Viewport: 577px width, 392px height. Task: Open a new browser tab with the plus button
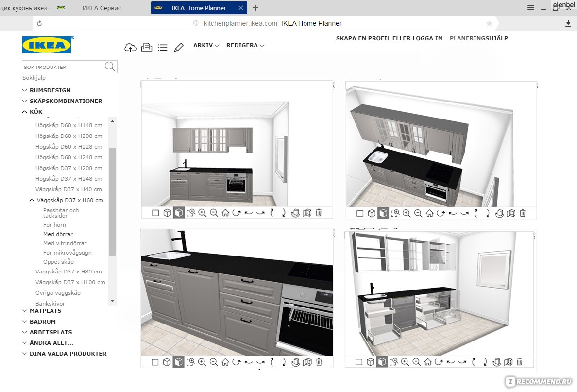click(x=255, y=8)
